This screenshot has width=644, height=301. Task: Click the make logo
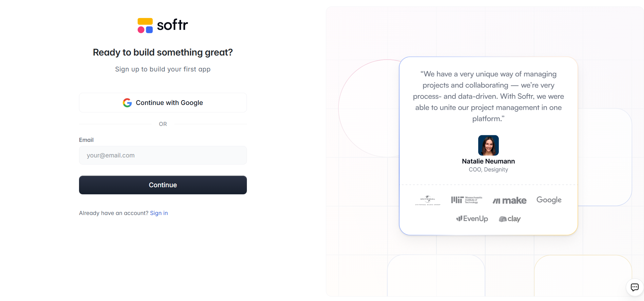point(509,200)
